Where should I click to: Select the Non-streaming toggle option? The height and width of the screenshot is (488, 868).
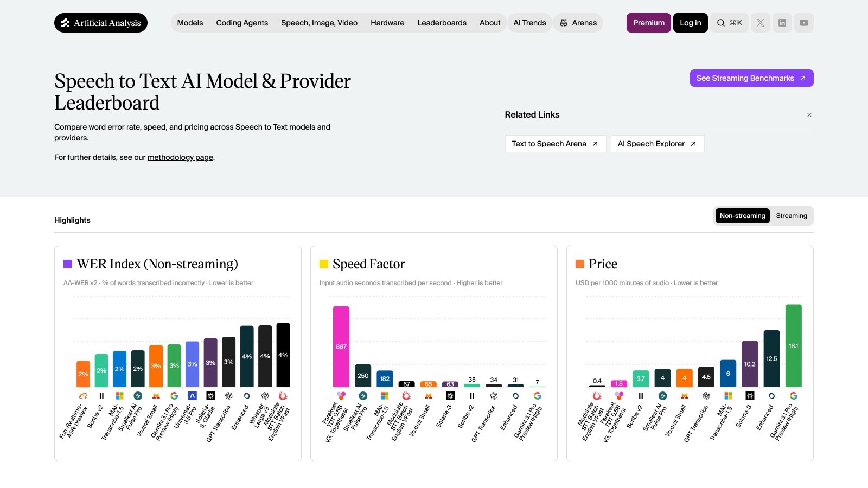(742, 216)
